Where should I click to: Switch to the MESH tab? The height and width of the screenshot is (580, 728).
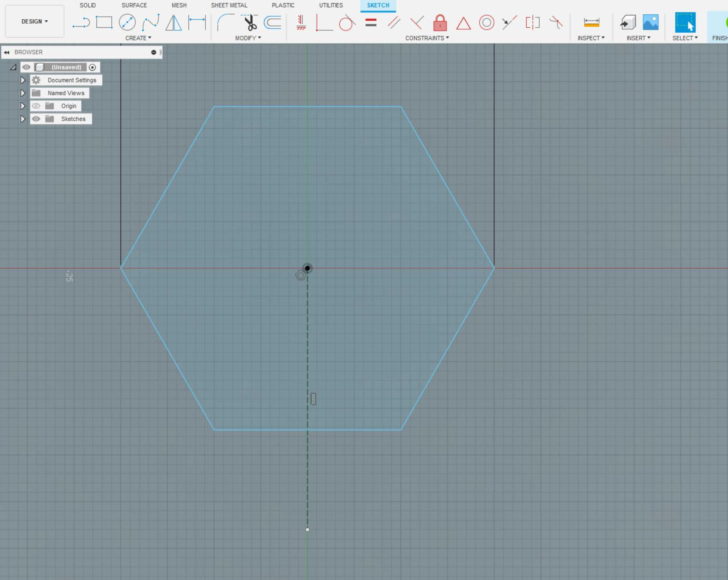click(x=179, y=5)
